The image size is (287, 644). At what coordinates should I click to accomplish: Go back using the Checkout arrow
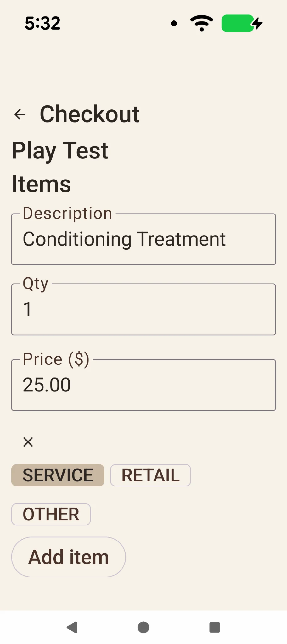tap(20, 114)
